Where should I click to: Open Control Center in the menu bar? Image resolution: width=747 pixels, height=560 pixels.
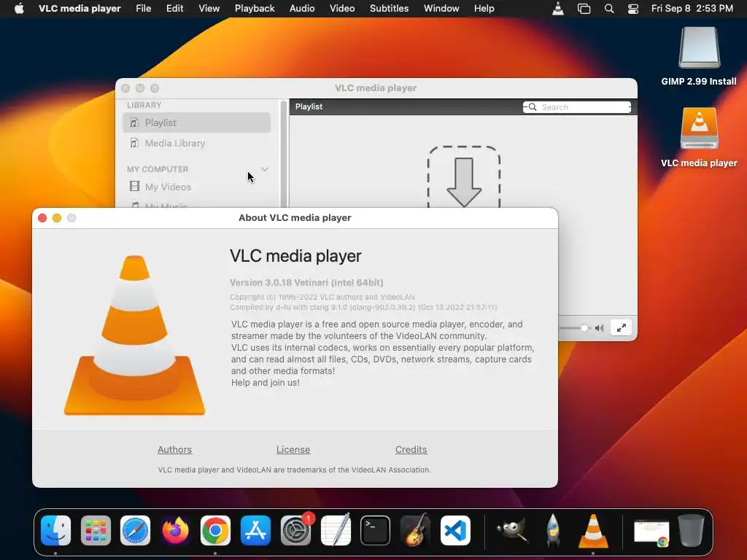tap(633, 9)
